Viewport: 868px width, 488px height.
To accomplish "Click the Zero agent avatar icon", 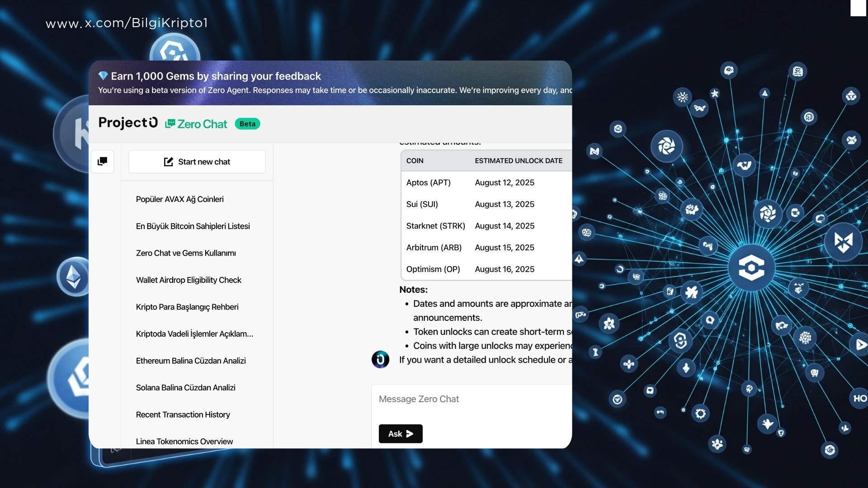I will click(380, 360).
